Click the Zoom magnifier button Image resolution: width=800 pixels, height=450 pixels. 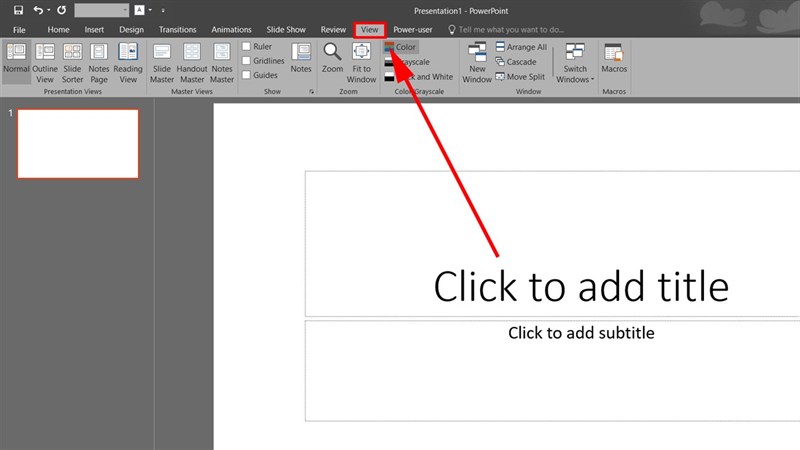(x=332, y=58)
